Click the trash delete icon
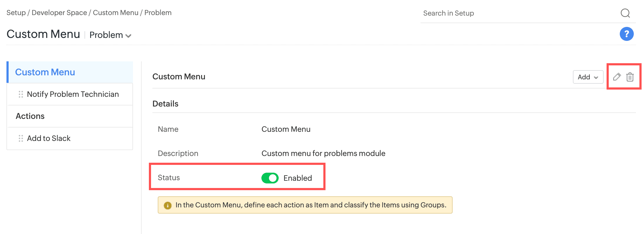The image size is (644, 234). coord(630,77)
